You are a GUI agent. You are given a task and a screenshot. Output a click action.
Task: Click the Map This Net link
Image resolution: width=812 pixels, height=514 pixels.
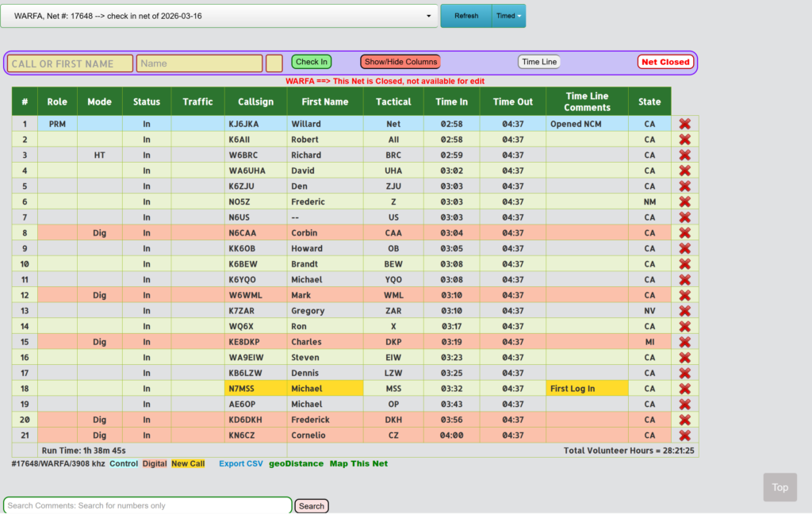358,464
